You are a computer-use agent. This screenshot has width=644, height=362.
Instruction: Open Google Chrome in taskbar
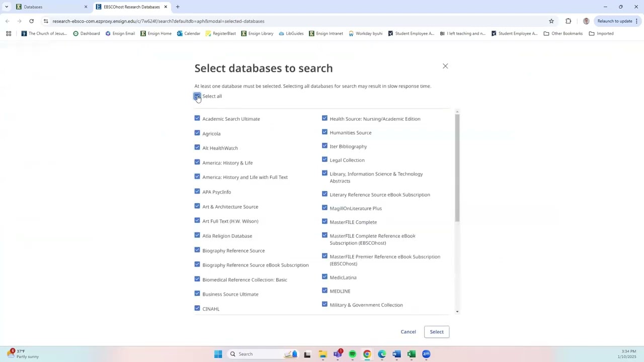click(367, 354)
